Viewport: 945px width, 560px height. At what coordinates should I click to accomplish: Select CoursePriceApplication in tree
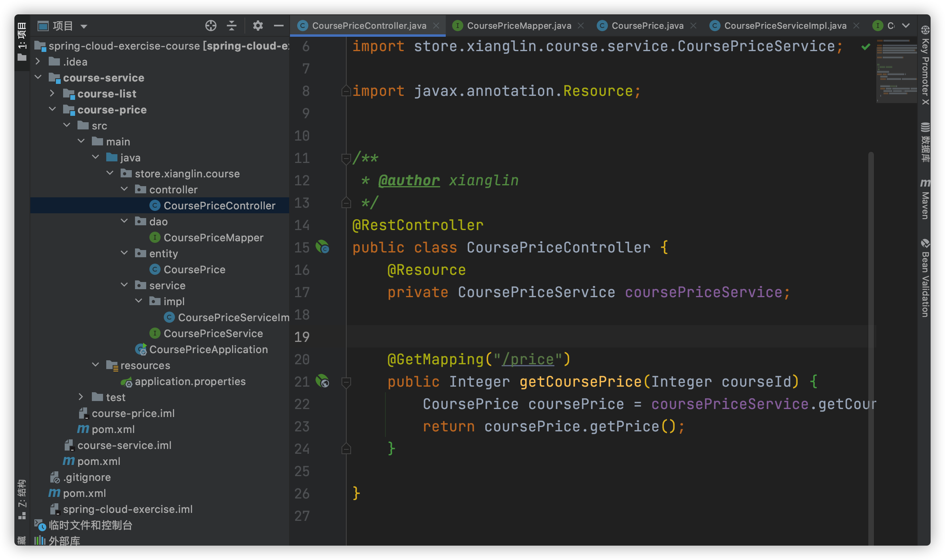coord(202,349)
